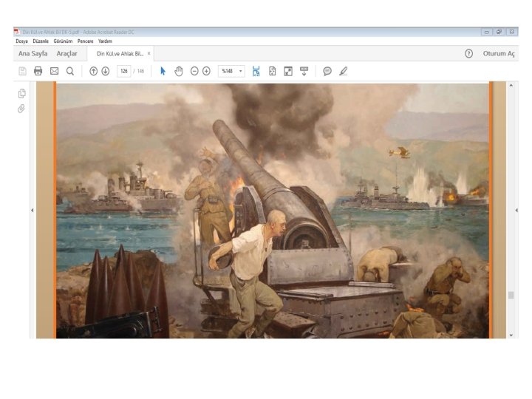Open the Find text magnifier

(x=70, y=71)
